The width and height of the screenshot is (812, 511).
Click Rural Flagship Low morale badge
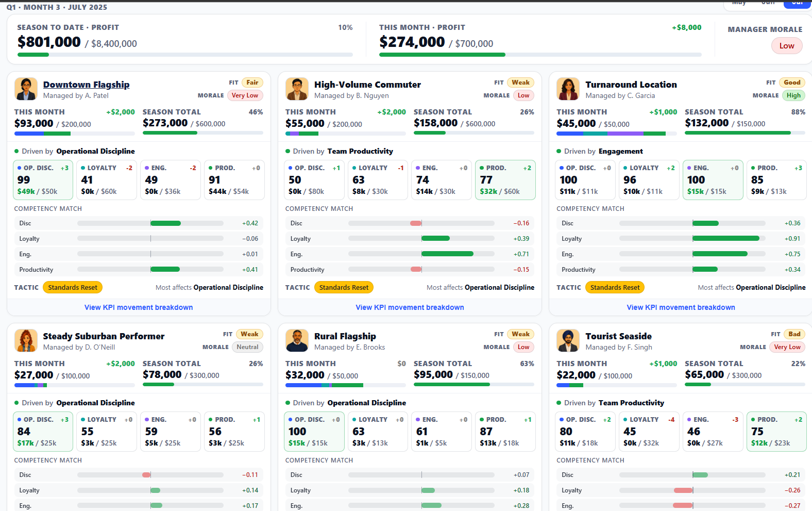[523, 347]
